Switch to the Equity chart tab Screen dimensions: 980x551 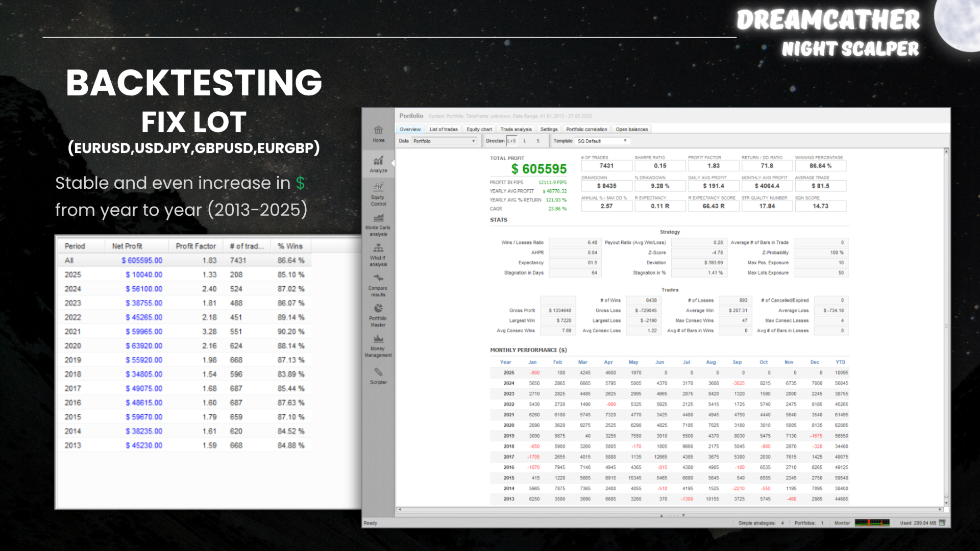pyautogui.click(x=479, y=129)
